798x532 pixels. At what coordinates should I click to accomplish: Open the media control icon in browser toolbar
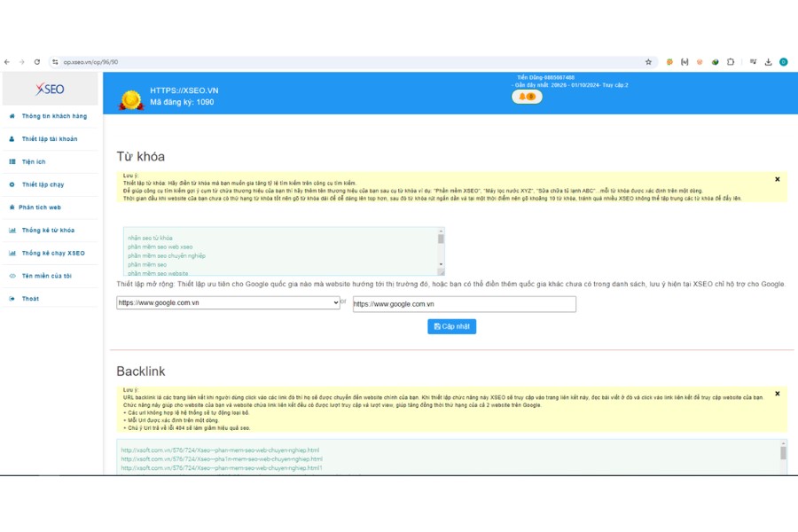point(753,62)
